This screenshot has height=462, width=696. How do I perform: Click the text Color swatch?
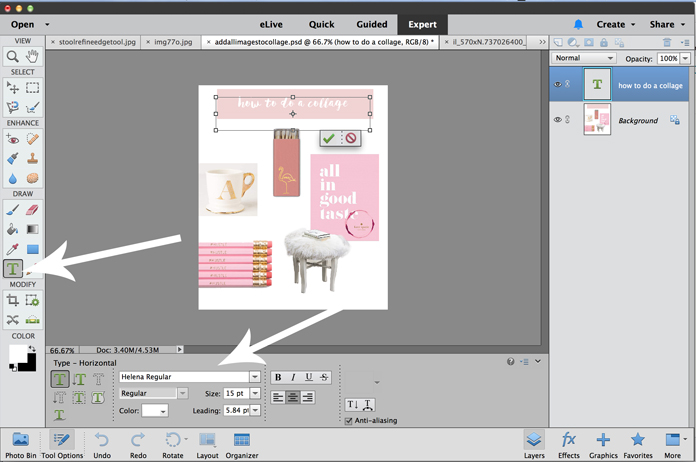pos(153,411)
